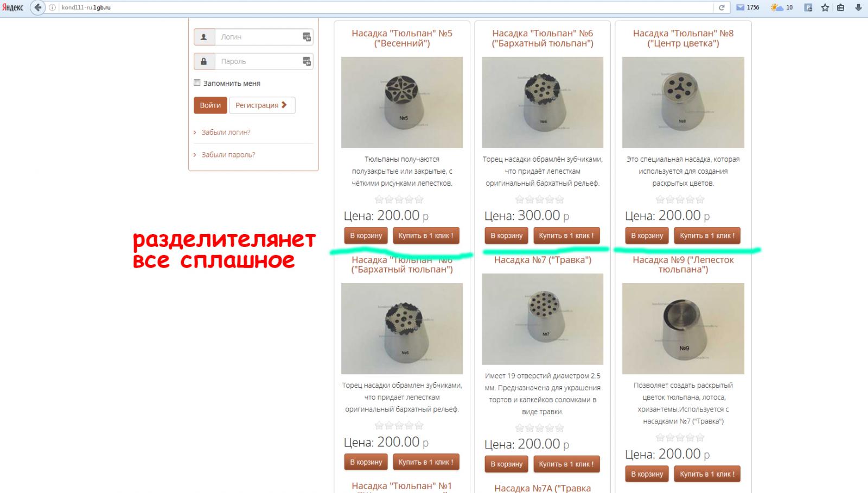Add Тюльпан №5 with В корзину
868x493 pixels.
coord(366,236)
